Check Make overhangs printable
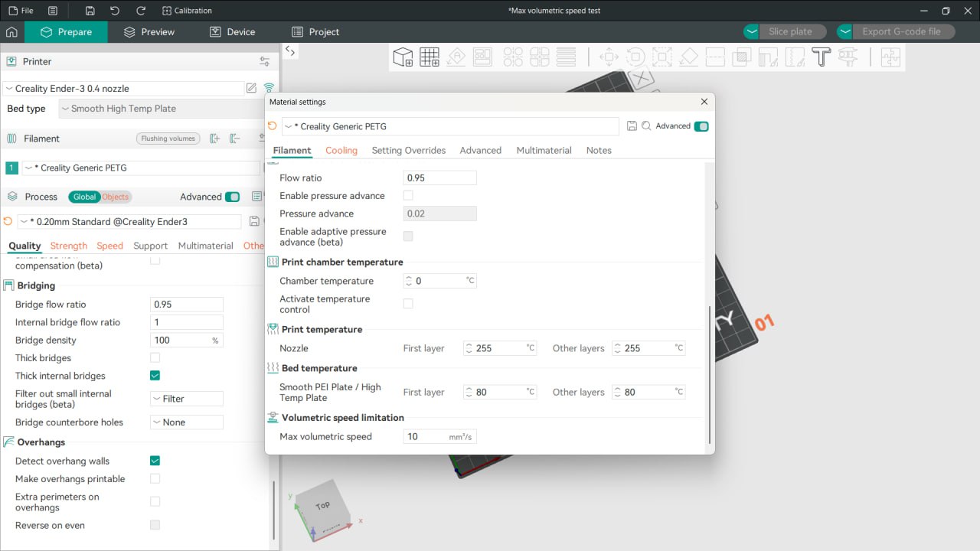Screen dimensions: 980x551 (x=155, y=478)
